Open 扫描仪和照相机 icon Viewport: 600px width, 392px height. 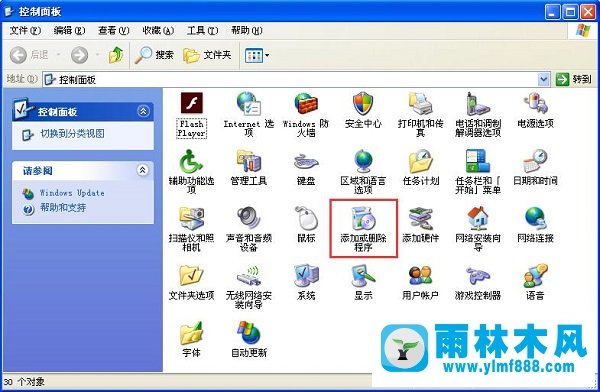(x=191, y=229)
